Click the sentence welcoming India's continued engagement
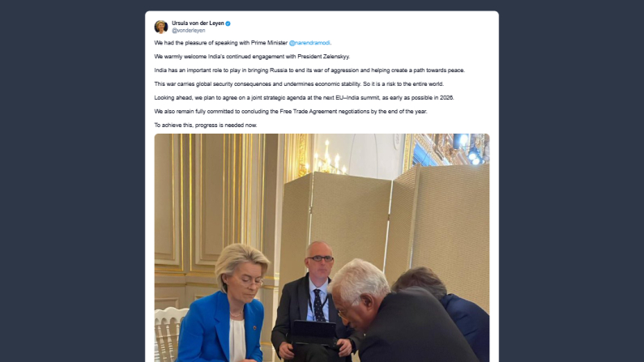Viewport: 644px width, 362px height. (x=252, y=57)
